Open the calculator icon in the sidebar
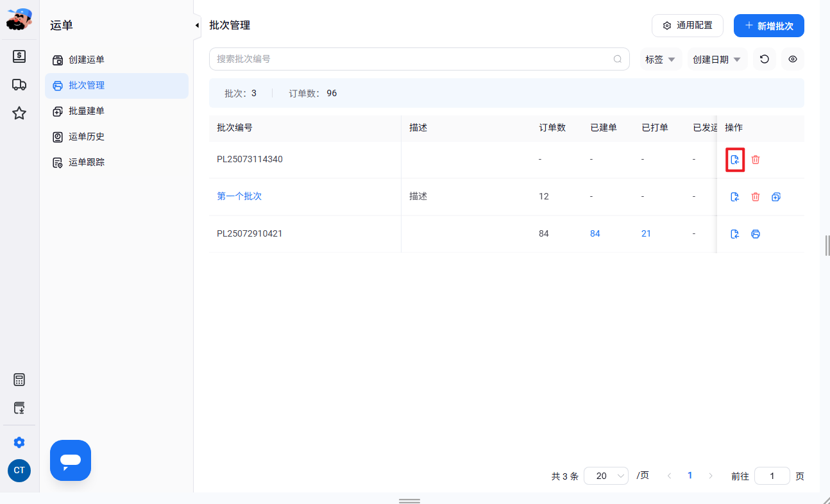Viewport: 830px width, 504px height. click(19, 380)
